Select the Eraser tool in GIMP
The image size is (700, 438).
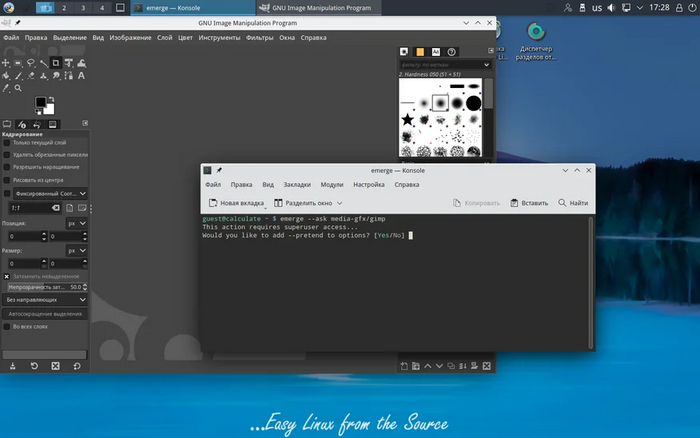(x=31, y=76)
